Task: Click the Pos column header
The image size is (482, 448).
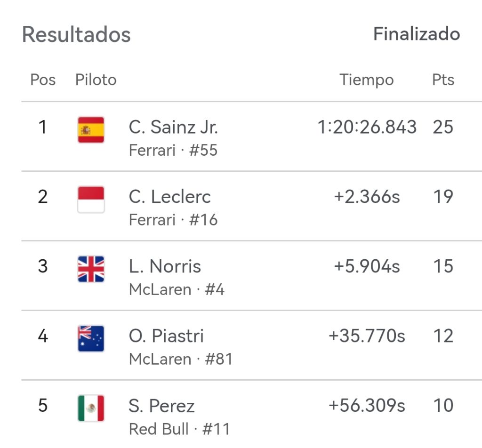Action: pos(43,80)
